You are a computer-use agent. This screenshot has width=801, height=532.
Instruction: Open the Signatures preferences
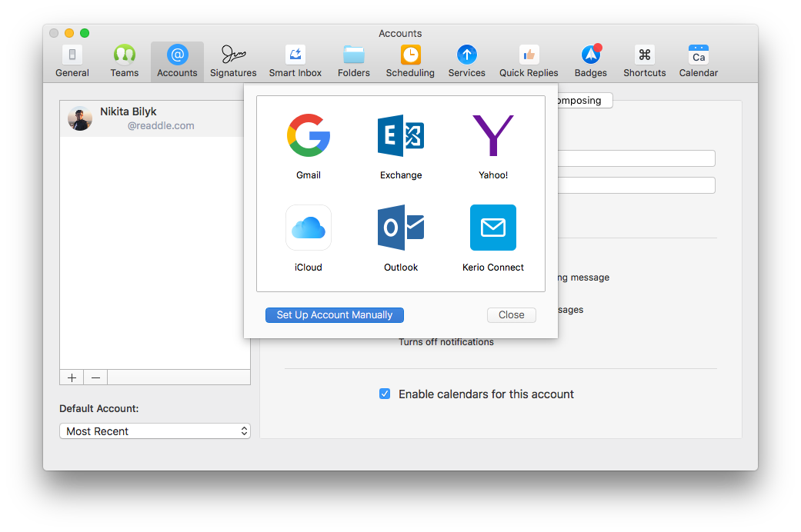[x=233, y=60]
